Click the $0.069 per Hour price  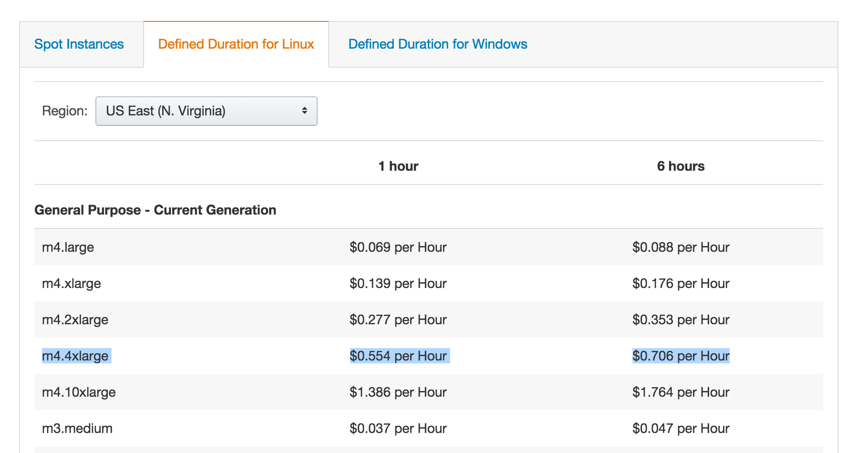coord(398,247)
